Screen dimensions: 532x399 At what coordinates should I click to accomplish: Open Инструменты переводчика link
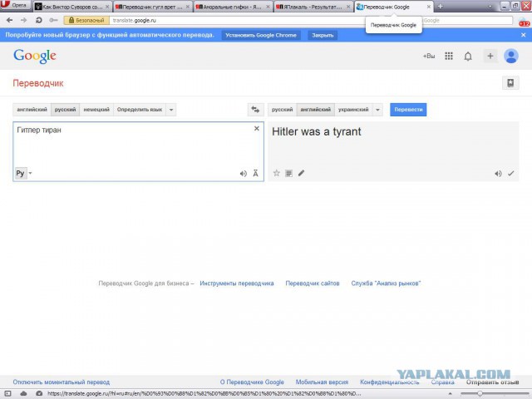[237, 283]
